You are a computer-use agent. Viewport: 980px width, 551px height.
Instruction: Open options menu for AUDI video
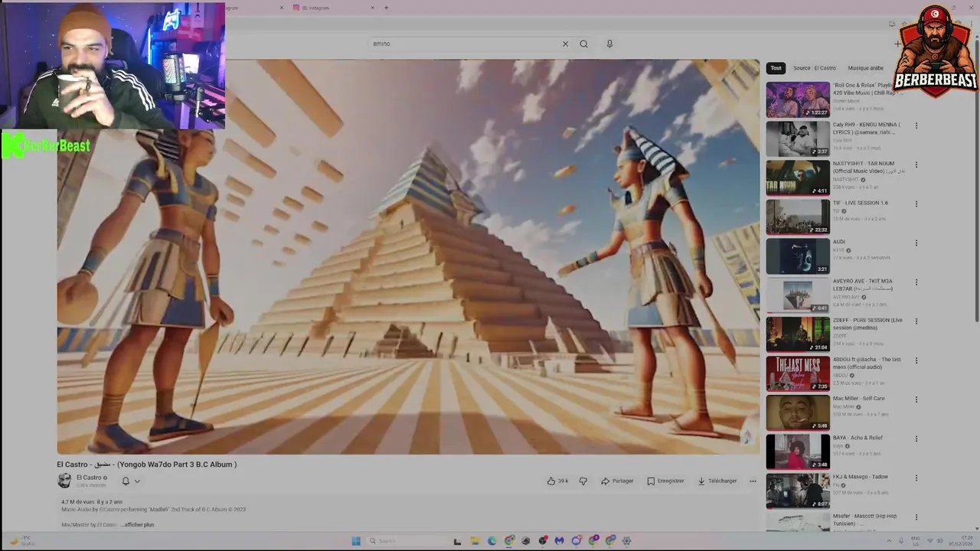916,243
